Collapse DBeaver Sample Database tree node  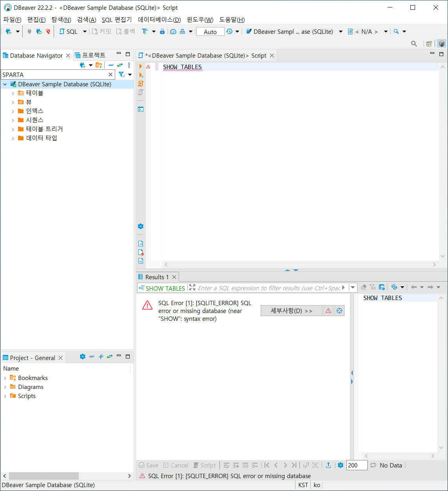[5, 84]
